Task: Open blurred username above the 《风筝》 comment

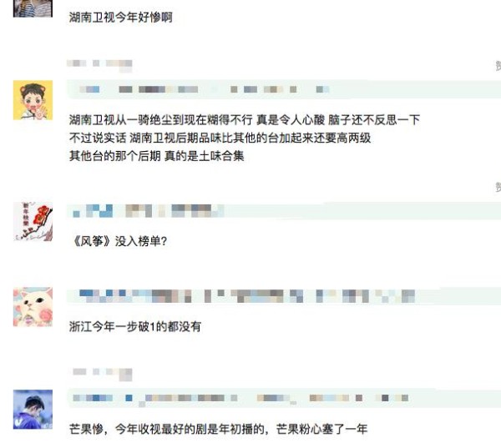Action: click(x=148, y=211)
